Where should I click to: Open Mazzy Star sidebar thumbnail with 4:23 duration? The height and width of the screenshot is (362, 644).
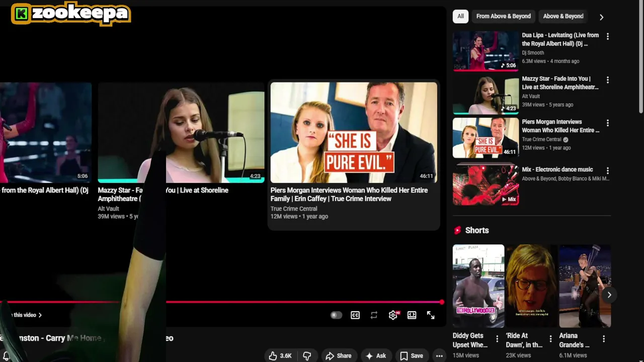(x=486, y=95)
